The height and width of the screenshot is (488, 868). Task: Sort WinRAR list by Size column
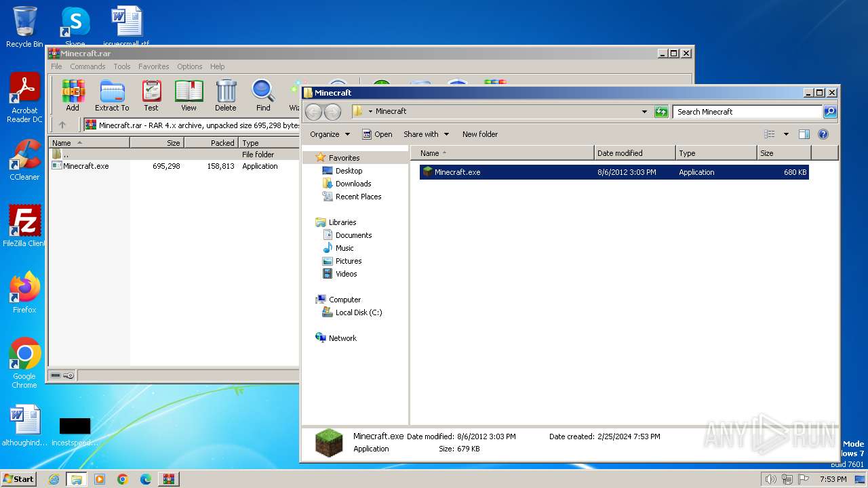tap(157, 143)
